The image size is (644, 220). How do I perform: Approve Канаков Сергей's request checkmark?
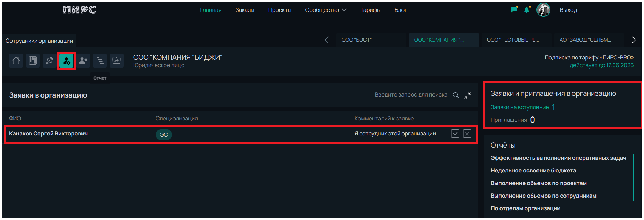click(455, 134)
